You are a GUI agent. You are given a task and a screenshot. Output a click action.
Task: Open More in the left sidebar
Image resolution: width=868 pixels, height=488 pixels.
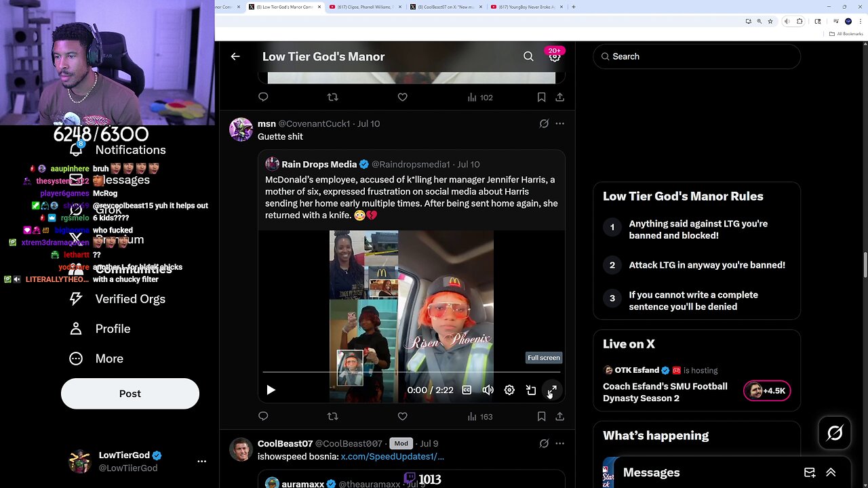click(96, 359)
